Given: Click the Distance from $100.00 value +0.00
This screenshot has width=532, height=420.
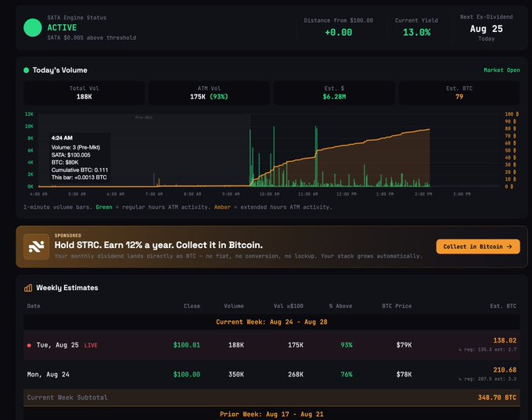Looking at the screenshot, I should click(338, 33).
